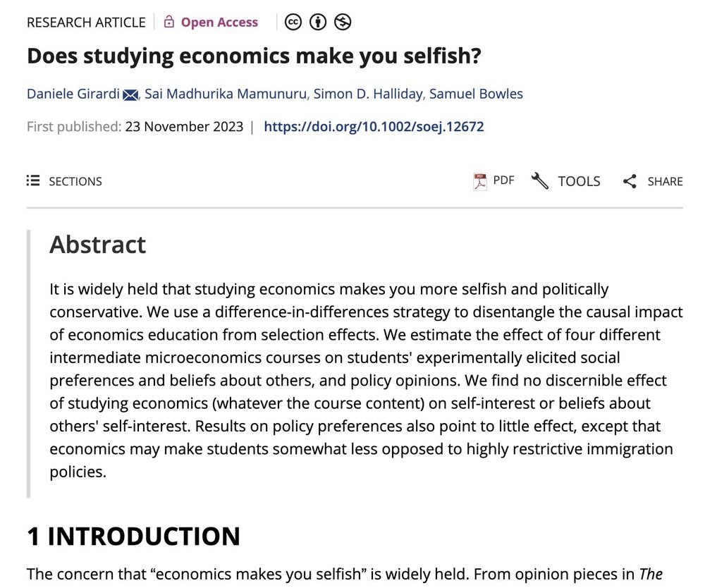Click the CC NonCommercial dollar icon
Screen dimensions: 705x588
343,23
